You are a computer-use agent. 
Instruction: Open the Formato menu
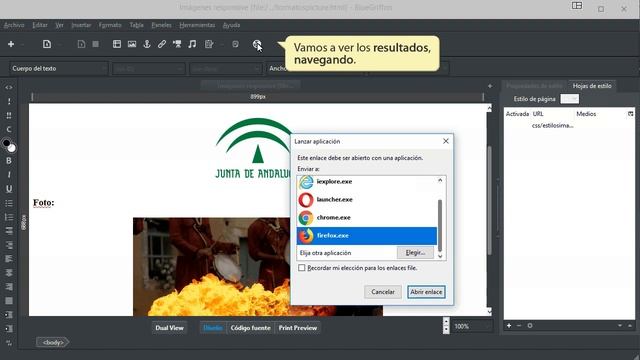[x=110, y=25]
